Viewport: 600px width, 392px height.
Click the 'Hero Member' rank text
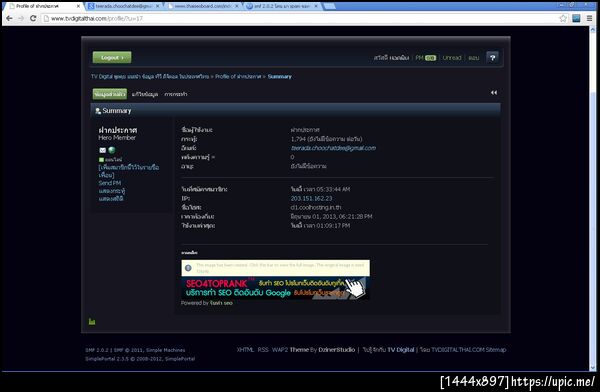(117, 137)
